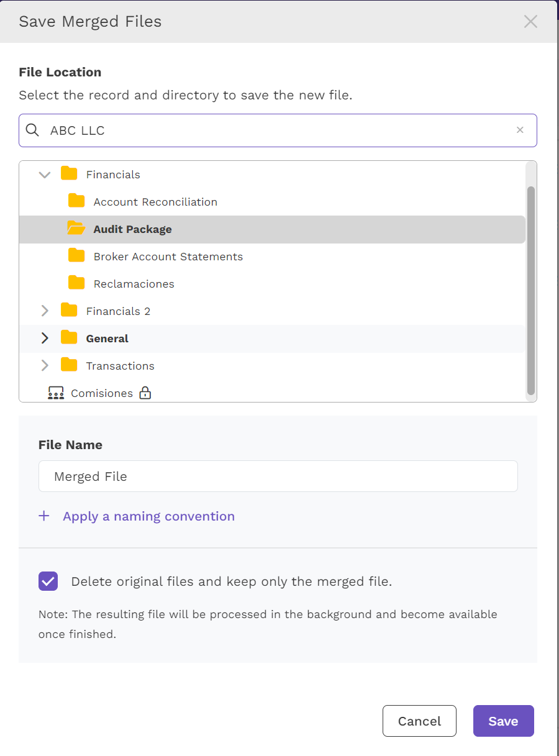Click the open Audit Package folder icon

tap(76, 229)
